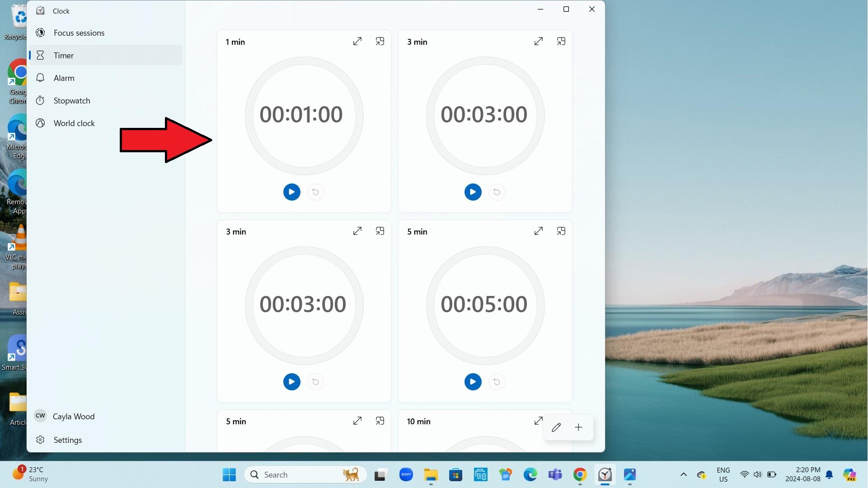Expand the 10 min timer
Screen dimensions: 868x488
[x=538, y=421]
